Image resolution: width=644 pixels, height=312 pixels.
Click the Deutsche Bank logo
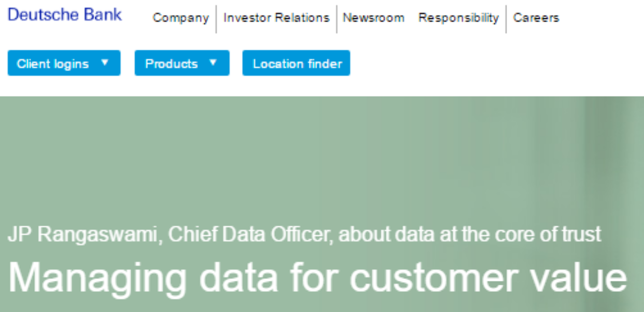(64, 15)
